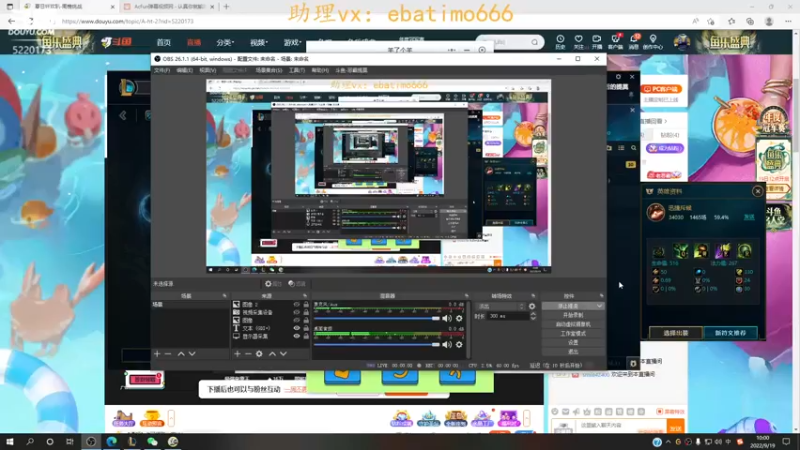Open WeChat from the taskbar
The image size is (800, 450).
(x=153, y=441)
